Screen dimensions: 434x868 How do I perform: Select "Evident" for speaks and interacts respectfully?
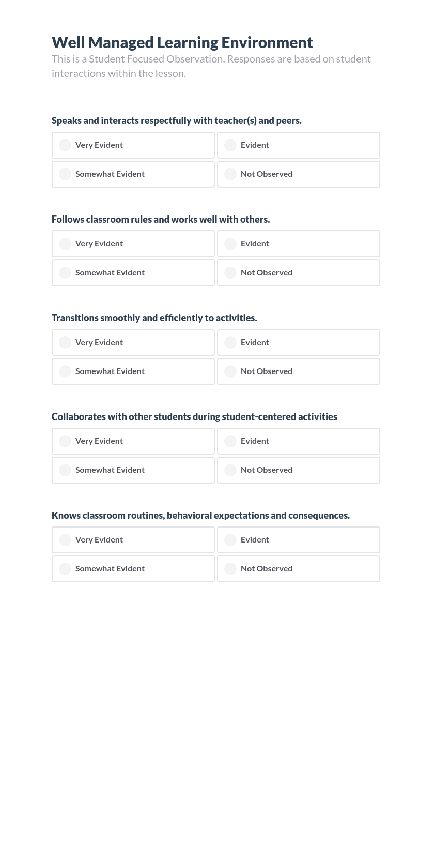click(x=298, y=145)
